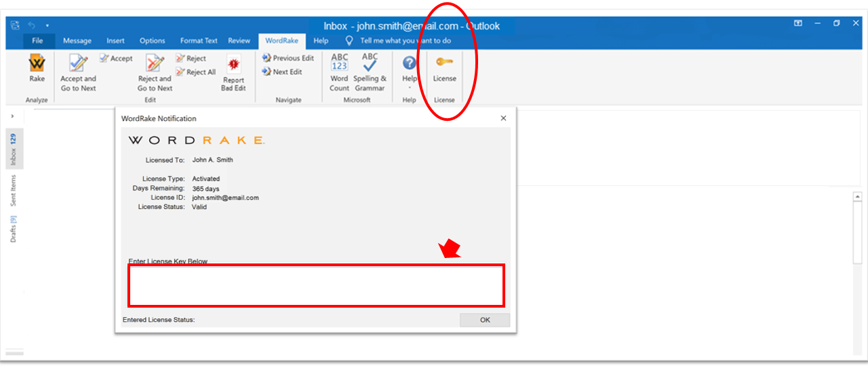Accept the current WordRake edit

(116, 58)
